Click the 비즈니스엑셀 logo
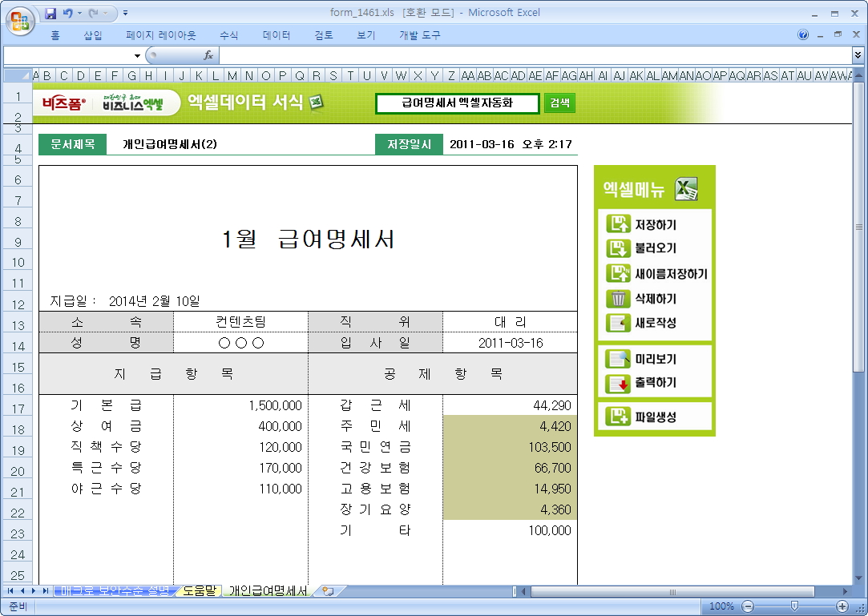 pos(133,103)
